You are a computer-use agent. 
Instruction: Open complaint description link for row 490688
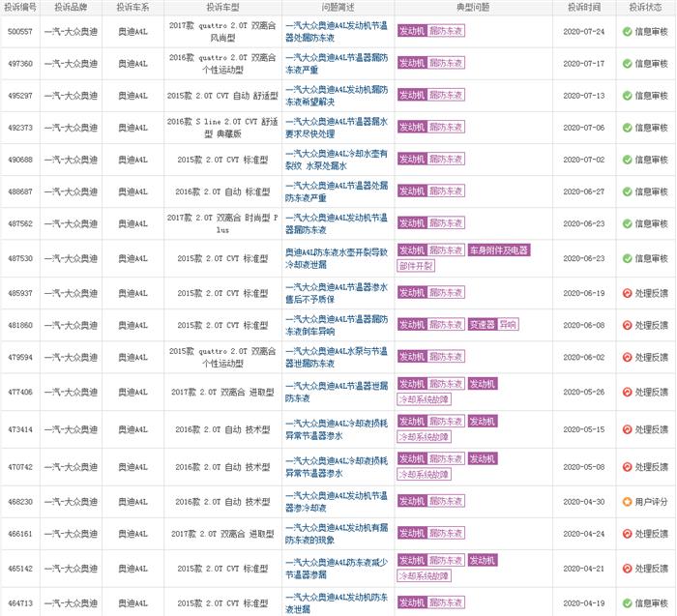click(337, 160)
